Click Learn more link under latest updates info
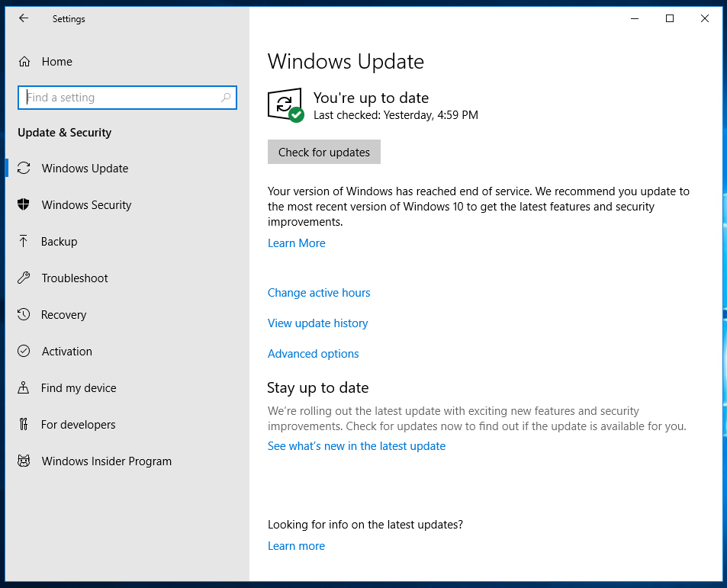This screenshot has height=588, width=727. point(296,545)
